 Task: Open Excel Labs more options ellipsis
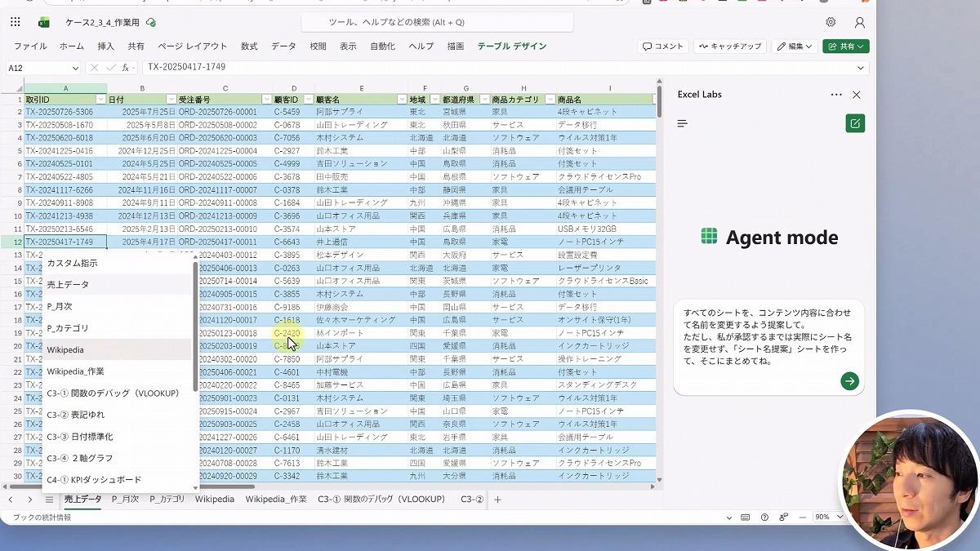tap(835, 95)
